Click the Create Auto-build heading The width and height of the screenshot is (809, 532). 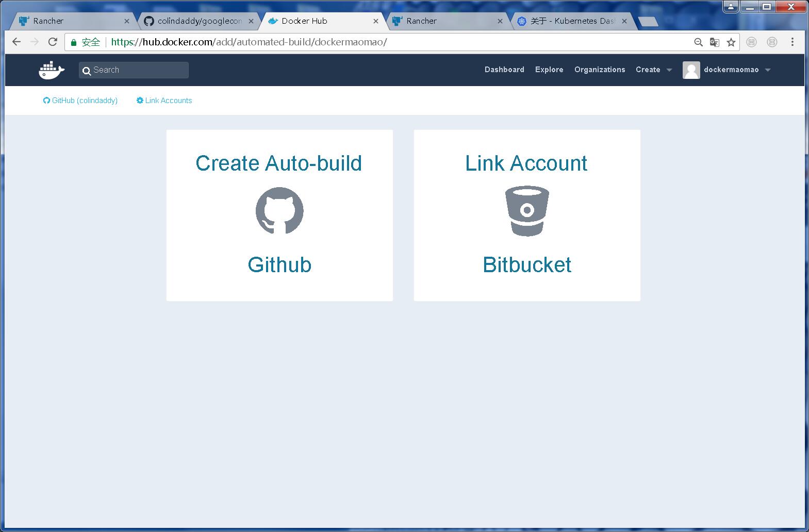tap(279, 163)
